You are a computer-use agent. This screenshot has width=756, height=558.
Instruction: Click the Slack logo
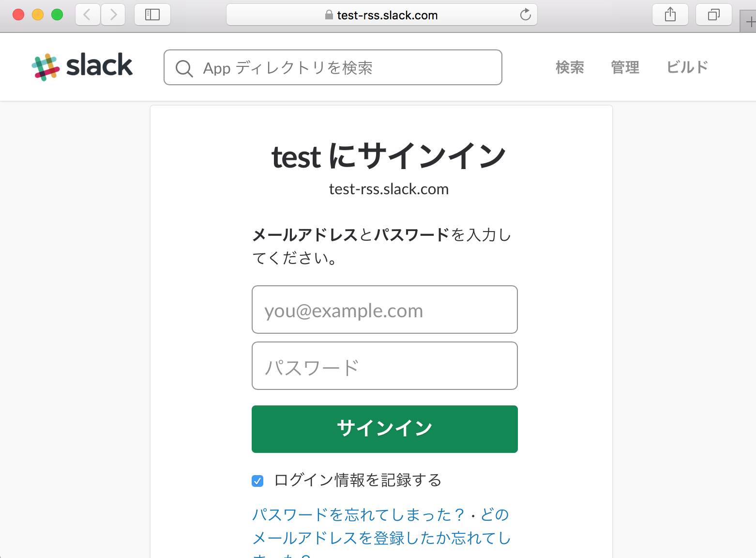tap(82, 66)
